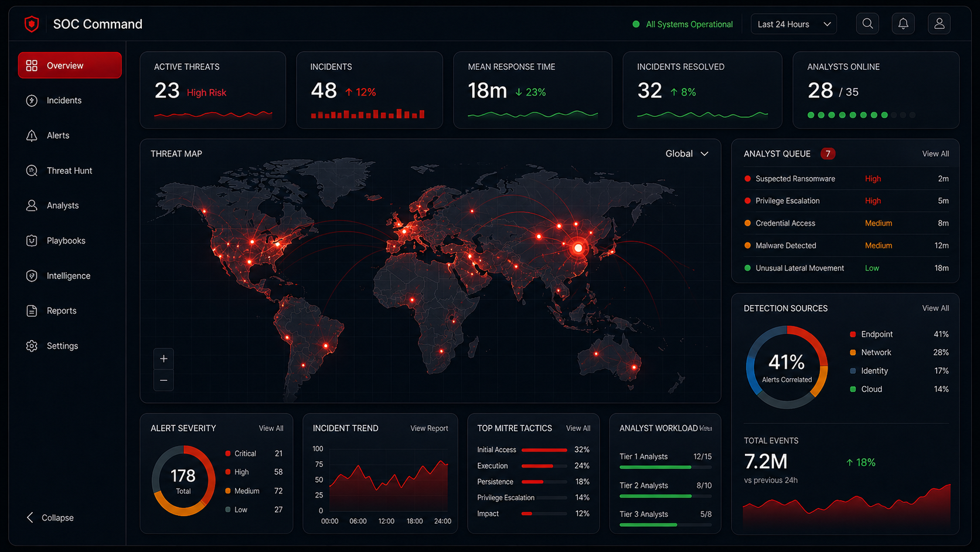This screenshot has height=552, width=980.
Task: Zoom in on the threat map
Action: 164,358
